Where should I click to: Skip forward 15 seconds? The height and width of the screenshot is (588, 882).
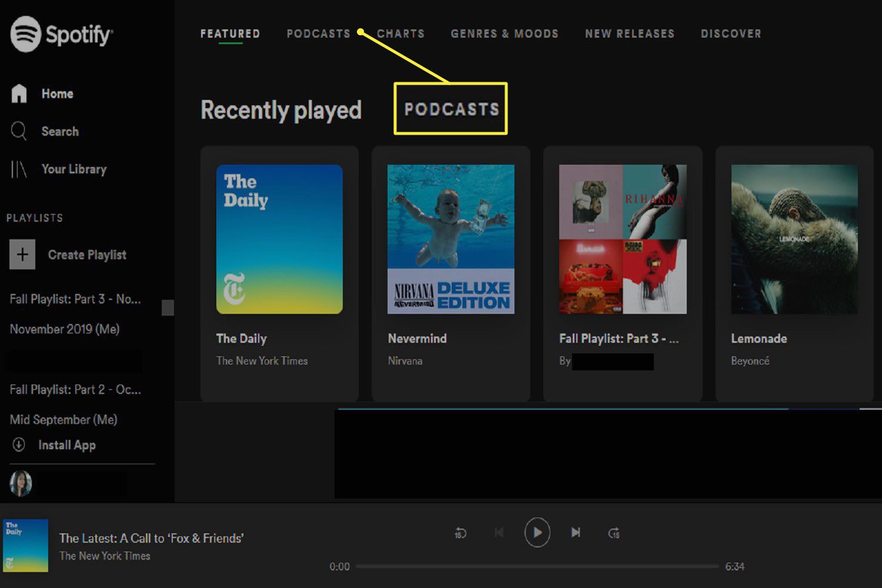click(x=614, y=533)
